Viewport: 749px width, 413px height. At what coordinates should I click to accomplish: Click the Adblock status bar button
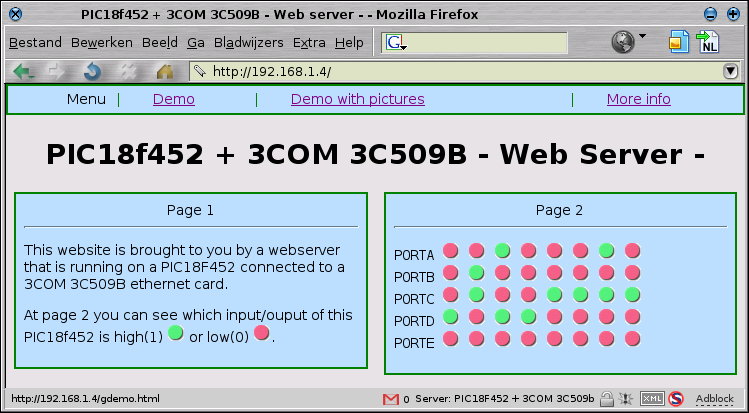click(x=715, y=399)
